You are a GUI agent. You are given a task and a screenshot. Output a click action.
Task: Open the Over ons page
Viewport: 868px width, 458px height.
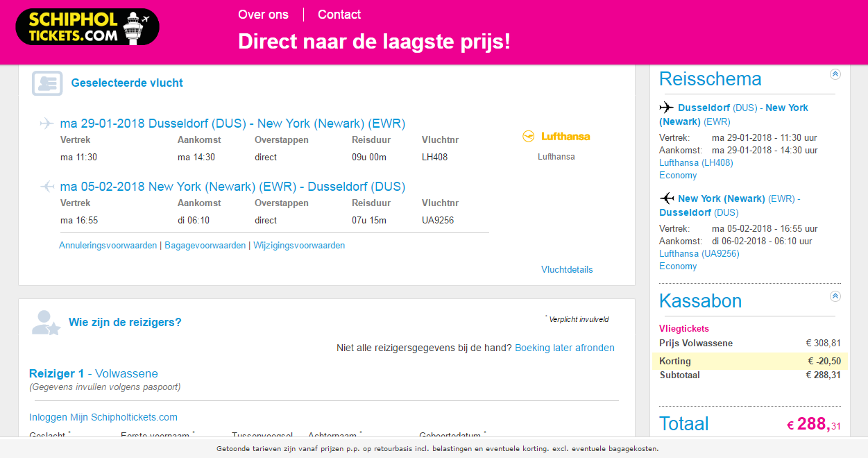(x=264, y=15)
